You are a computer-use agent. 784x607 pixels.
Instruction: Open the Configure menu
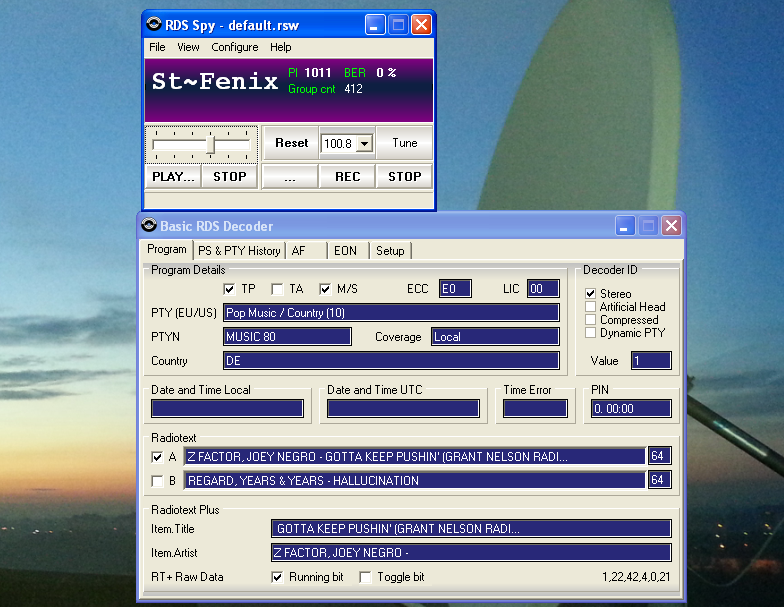(x=234, y=47)
